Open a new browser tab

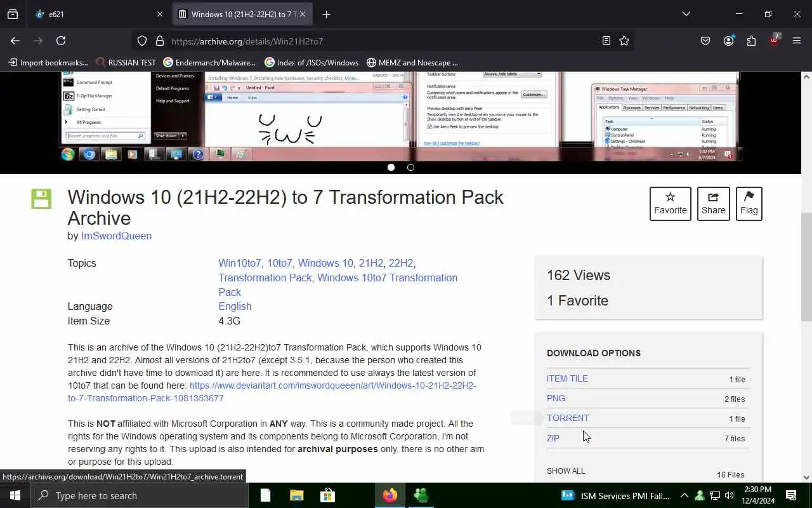326,14
